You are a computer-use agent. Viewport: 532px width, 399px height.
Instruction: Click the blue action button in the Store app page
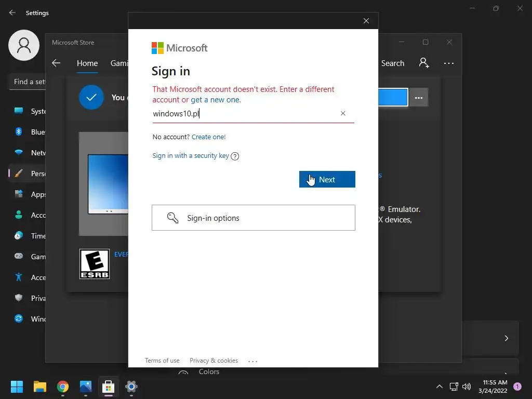pos(393,97)
